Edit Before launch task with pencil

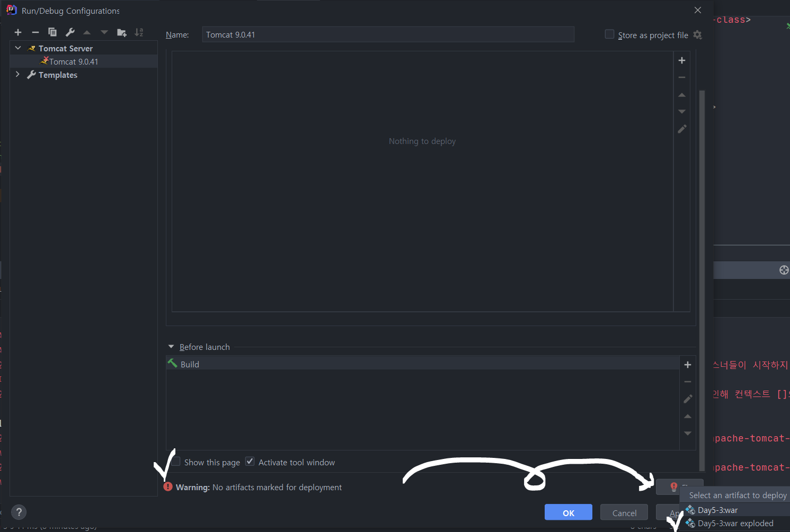(x=688, y=399)
